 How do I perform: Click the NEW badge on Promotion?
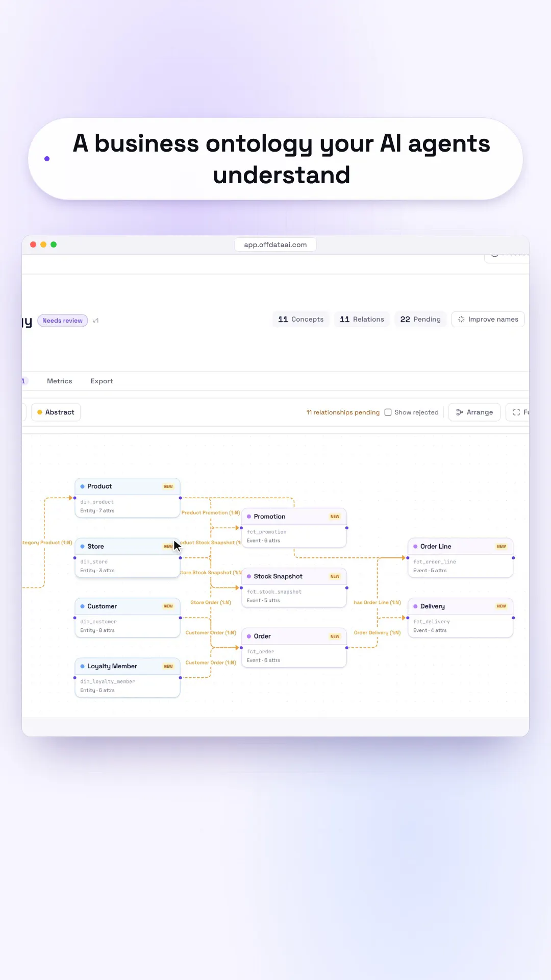point(335,517)
